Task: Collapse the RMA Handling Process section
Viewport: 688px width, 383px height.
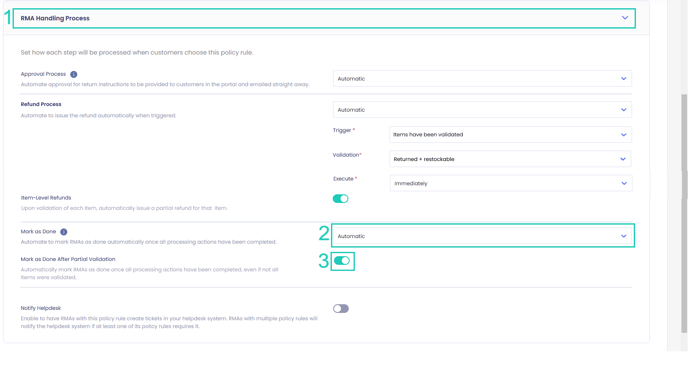Action: tap(625, 18)
